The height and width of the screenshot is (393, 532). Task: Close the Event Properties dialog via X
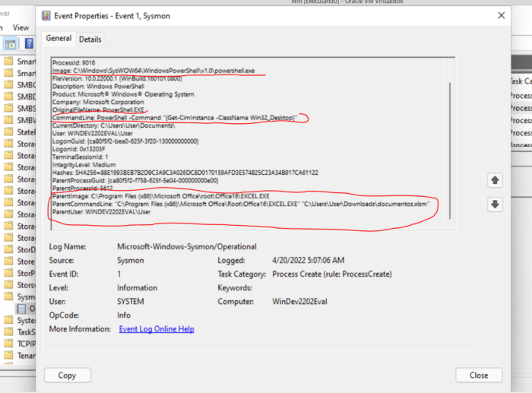coord(501,16)
